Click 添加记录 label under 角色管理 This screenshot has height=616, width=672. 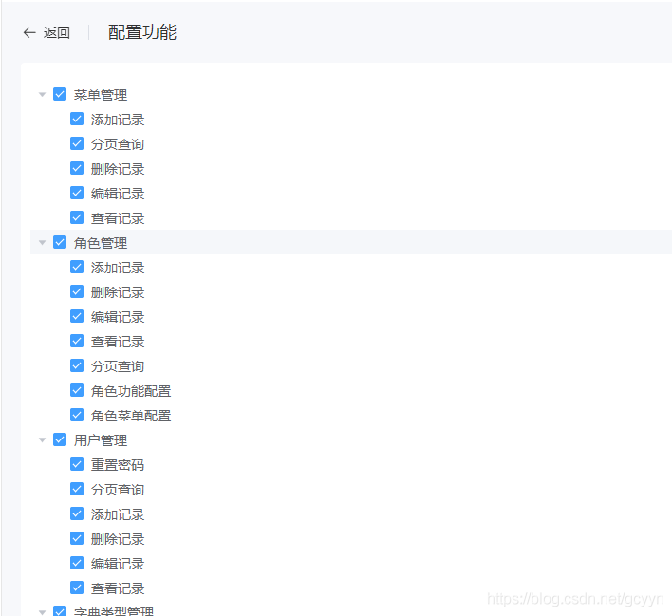tap(118, 268)
